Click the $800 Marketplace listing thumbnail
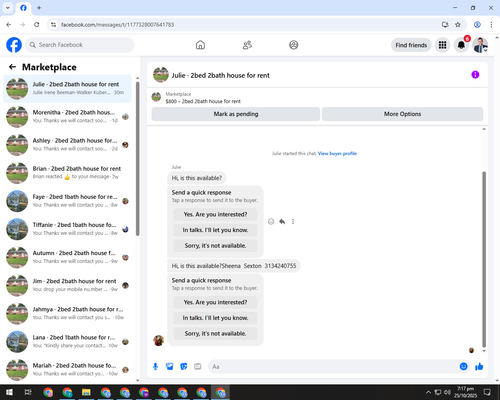The width and height of the screenshot is (500, 400). pyautogui.click(x=156, y=97)
